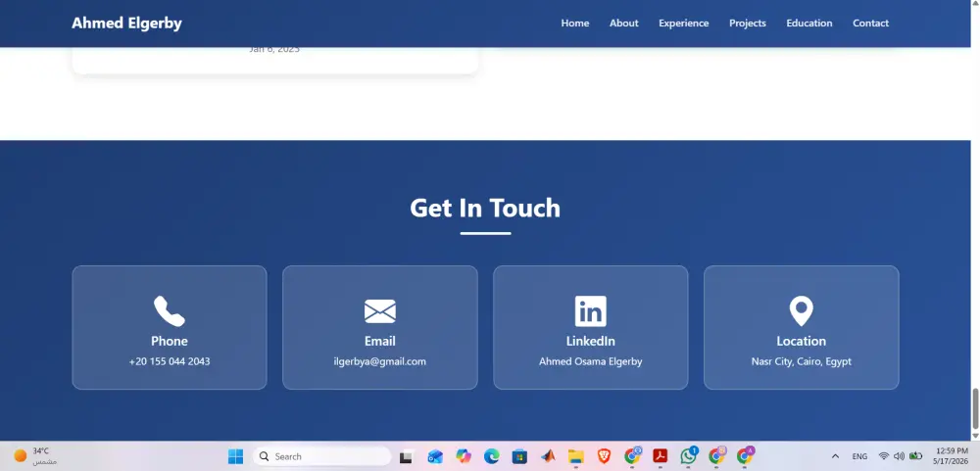This screenshot has width=980, height=471.
Task: Jump to the Education nav section
Action: click(x=809, y=24)
